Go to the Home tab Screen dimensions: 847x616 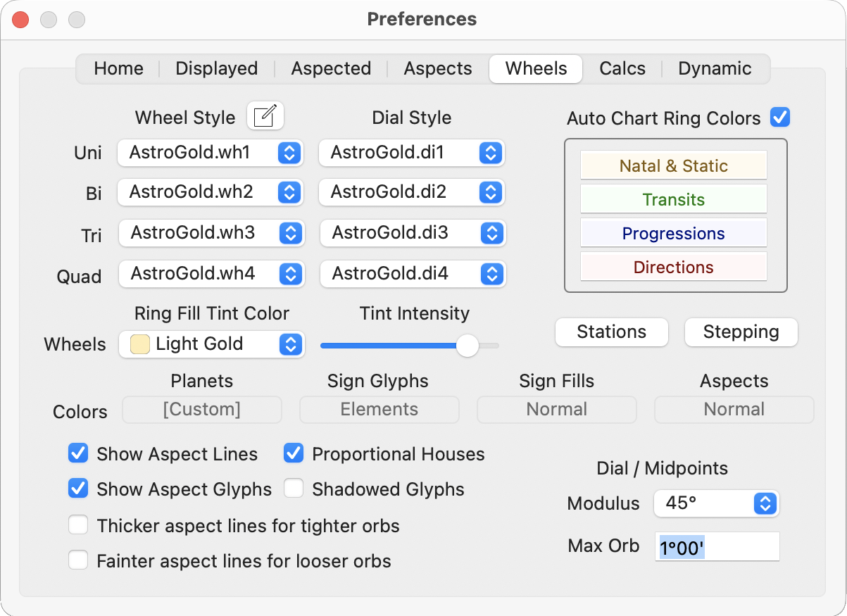click(x=118, y=68)
